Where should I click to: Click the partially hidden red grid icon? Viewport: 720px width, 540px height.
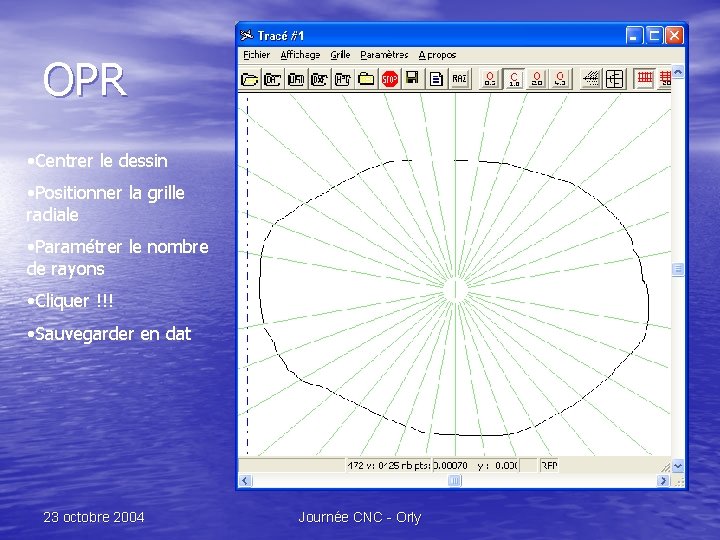point(665,79)
